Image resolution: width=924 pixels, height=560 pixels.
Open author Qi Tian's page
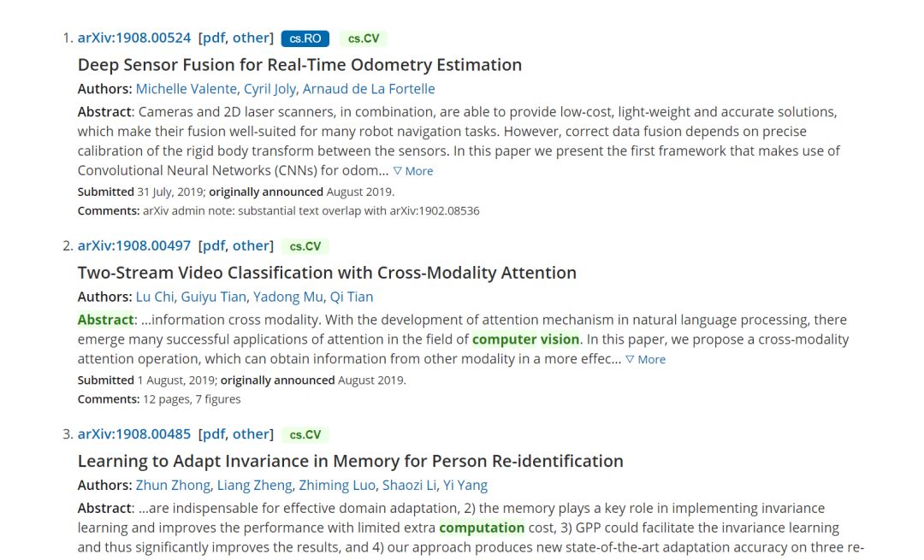click(352, 297)
